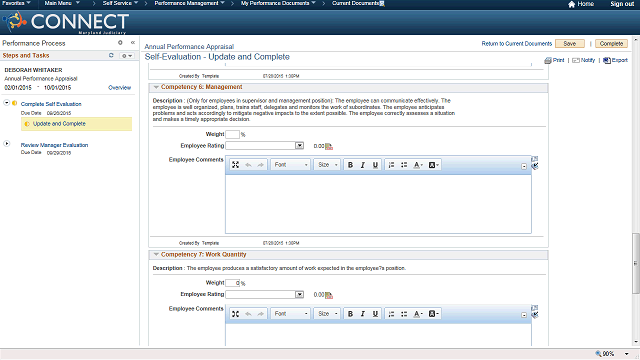Toggle italic in Competency 6 comments toolbar
The width and height of the screenshot is (640, 360).
click(x=362, y=165)
